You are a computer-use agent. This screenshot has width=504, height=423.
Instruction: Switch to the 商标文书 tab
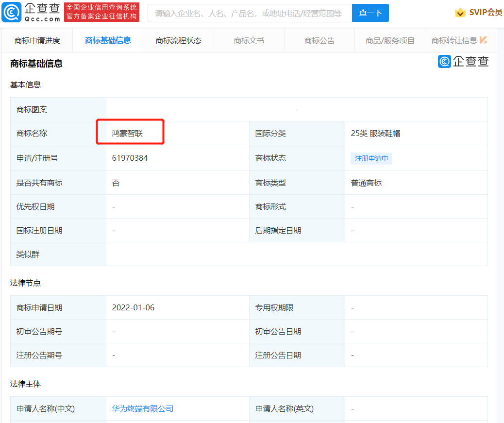coord(249,40)
